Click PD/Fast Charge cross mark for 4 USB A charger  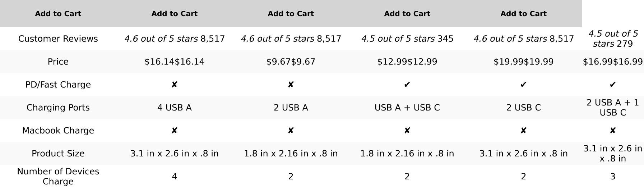pyautogui.click(x=174, y=85)
